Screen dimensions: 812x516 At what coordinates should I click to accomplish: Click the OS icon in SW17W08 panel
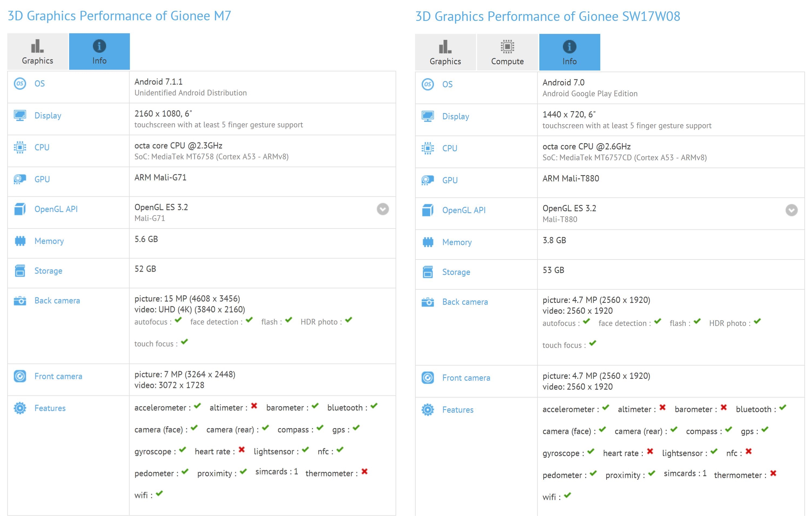point(428,84)
